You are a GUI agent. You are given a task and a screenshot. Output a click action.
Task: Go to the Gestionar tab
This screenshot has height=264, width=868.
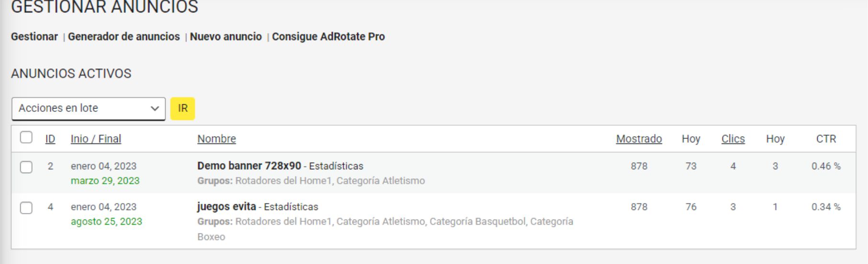point(34,37)
